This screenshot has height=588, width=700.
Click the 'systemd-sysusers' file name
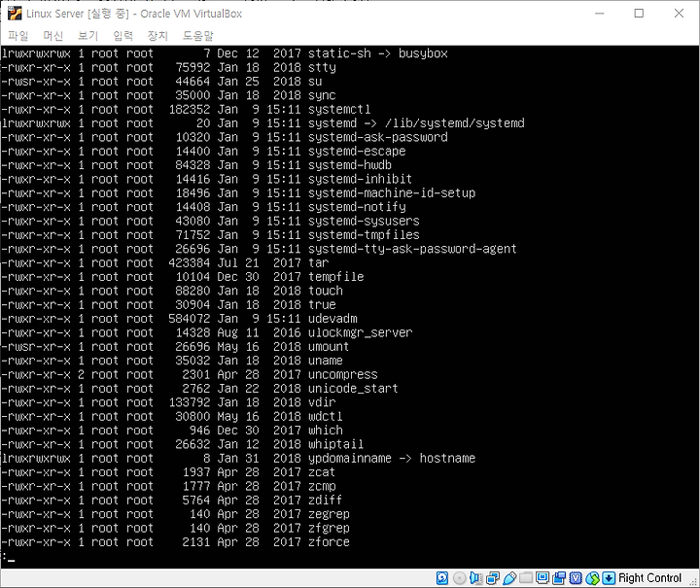tap(364, 222)
